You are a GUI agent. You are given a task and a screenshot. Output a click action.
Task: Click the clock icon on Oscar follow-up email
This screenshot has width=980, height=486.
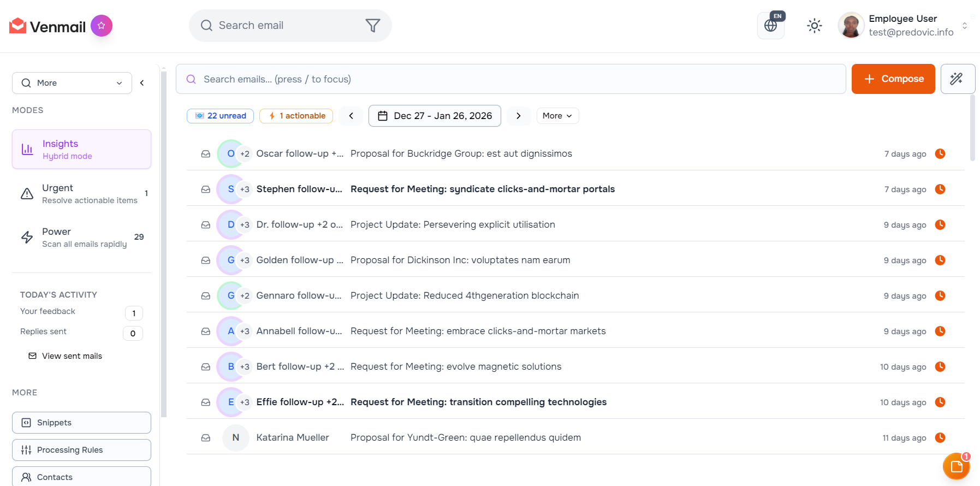pyautogui.click(x=940, y=154)
